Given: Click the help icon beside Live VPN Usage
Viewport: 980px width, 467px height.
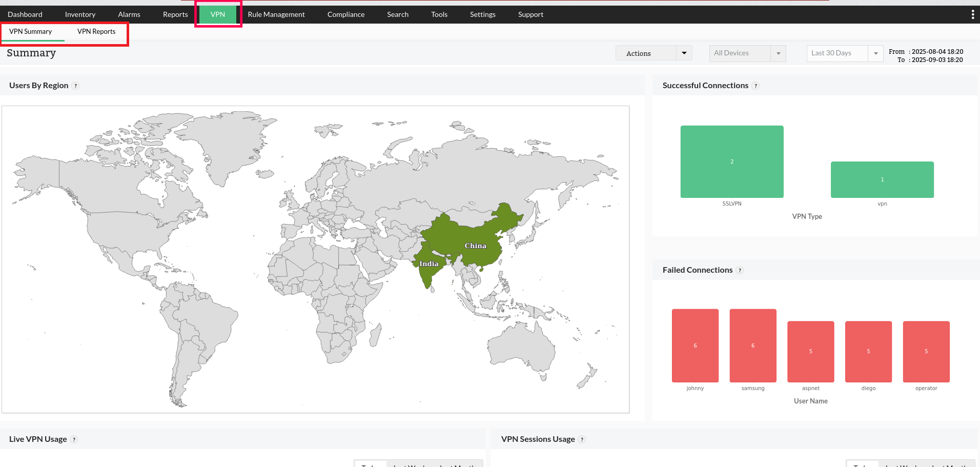Looking at the screenshot, I should [x=74, y=439].
